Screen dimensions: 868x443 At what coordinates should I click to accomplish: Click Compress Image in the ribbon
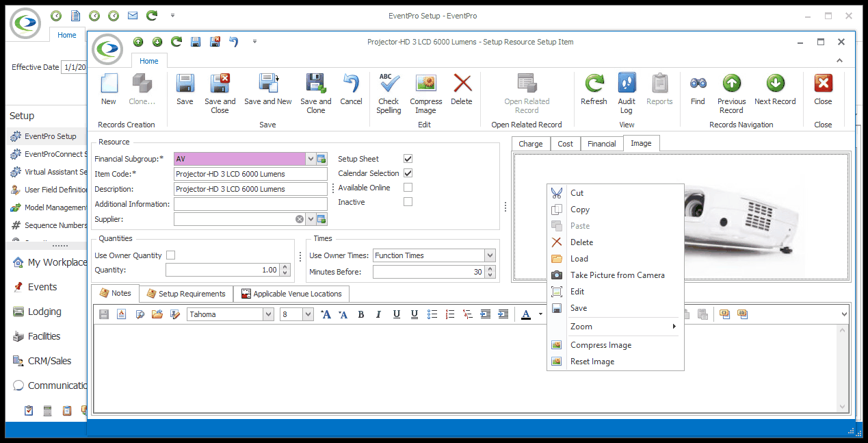[x=425, y=84]
